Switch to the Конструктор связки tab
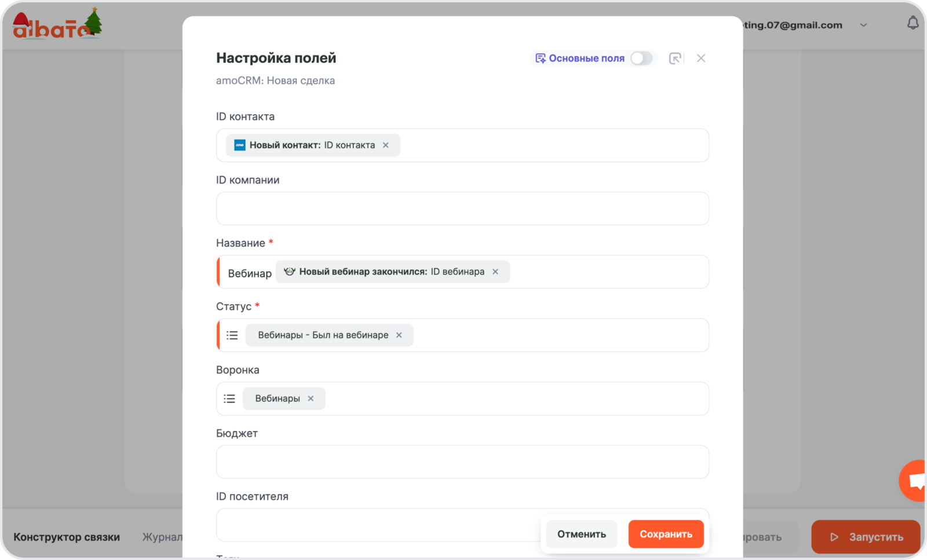The image size is (927, 560). coord(67,537)
